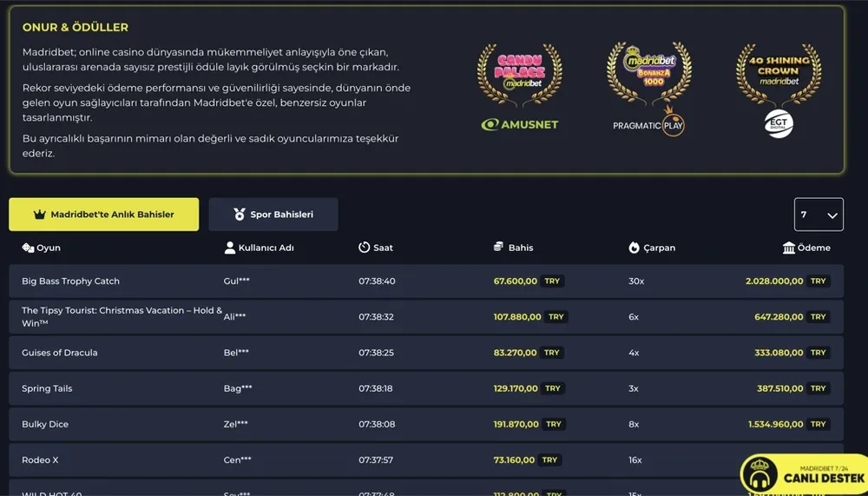Click username Gul***
Image resolution: width=868 pixels, height=496 pixels.
pyautogui.click(x=236, y=281)
